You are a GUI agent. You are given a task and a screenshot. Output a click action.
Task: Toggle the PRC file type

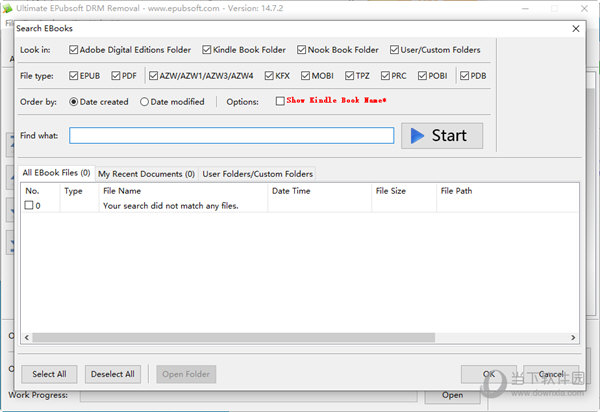coord(385,76)
